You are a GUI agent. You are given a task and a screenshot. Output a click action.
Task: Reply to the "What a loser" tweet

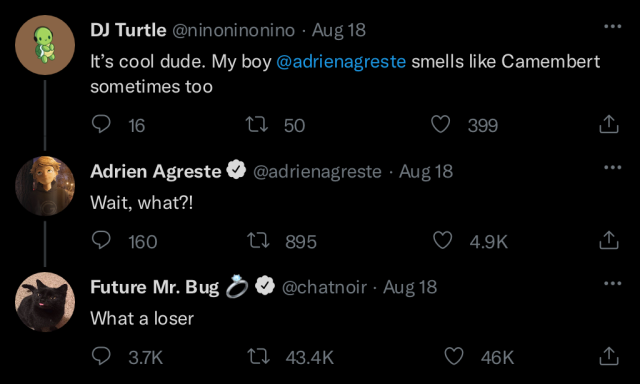click(x=101, y=356)
